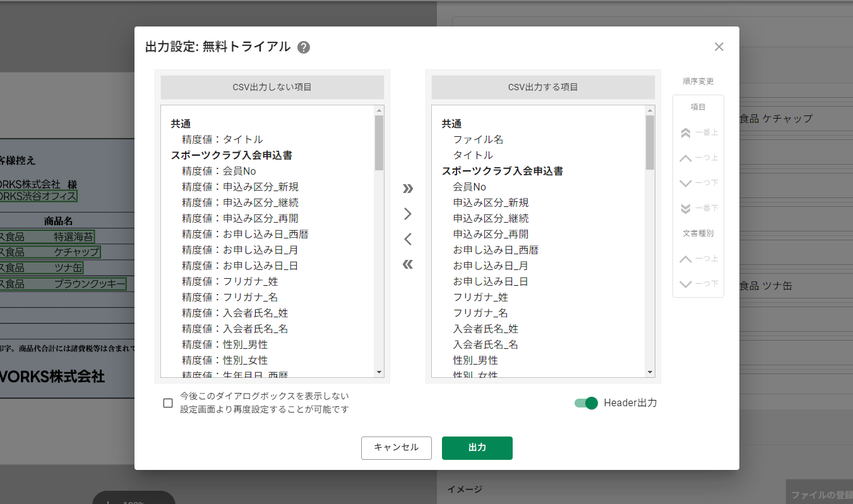Move selected item left with < arrow

coord(408,239)
